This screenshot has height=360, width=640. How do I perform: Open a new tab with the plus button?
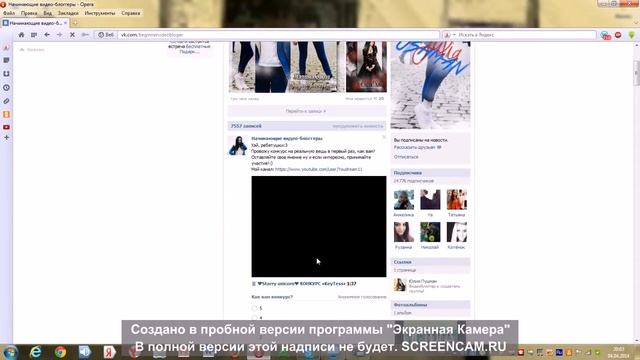pos(75,23)
